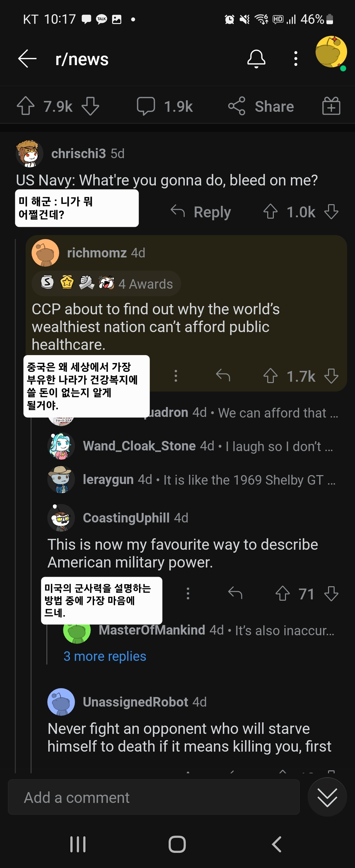Expand 3 more replies
This screenshot has width=355, height=868.
click(x=105, y=656)
